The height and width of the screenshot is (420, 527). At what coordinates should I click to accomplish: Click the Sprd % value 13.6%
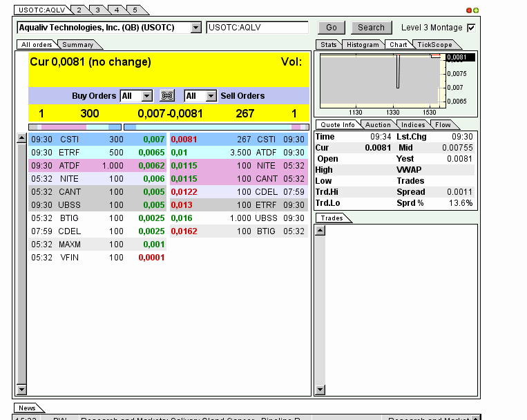461,203
